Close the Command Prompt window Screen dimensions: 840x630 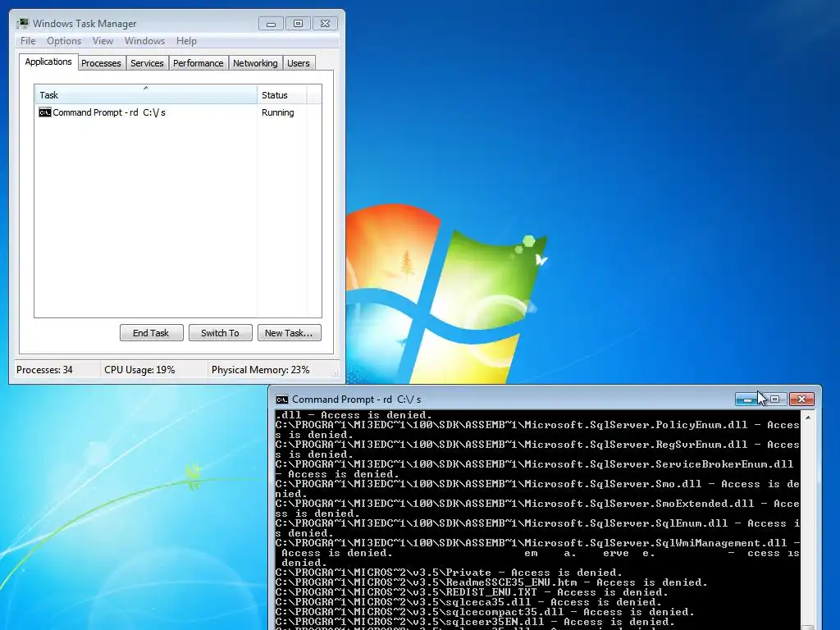(x=802, y=399)
